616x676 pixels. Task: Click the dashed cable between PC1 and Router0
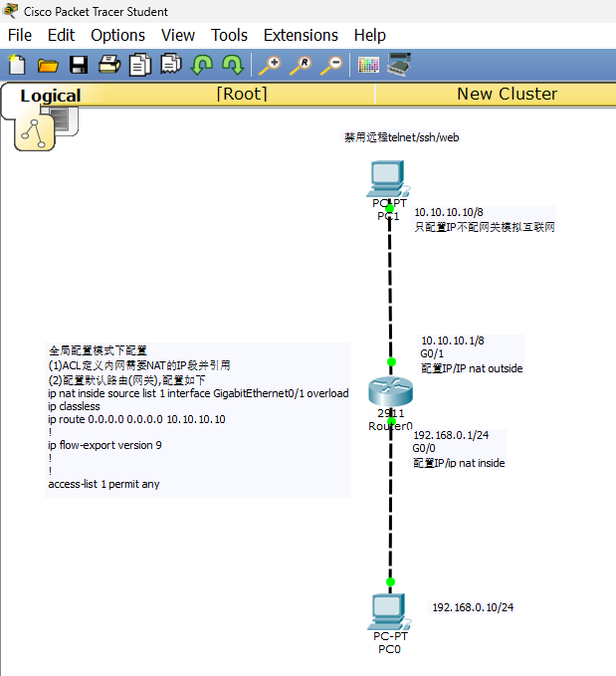coord(390,285)
